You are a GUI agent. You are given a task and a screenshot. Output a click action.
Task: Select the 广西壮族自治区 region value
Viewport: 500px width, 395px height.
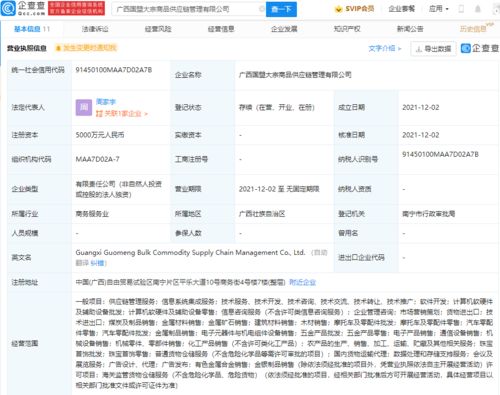[x=262, y=214]
